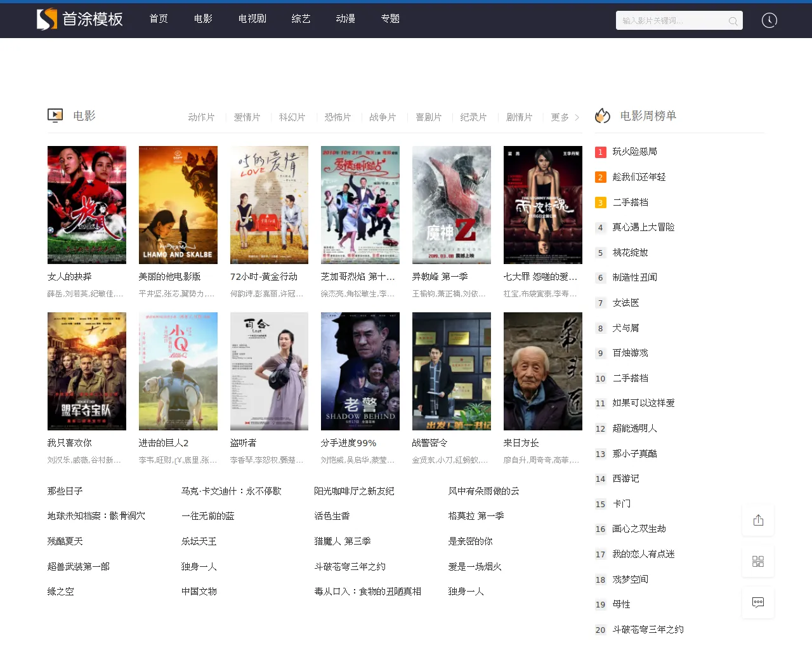Click the flame icon beside 电影周榜单
Image resolution: width=812 pixels, height=650 pixels.
pyautogui.click(x=601, y=116)
